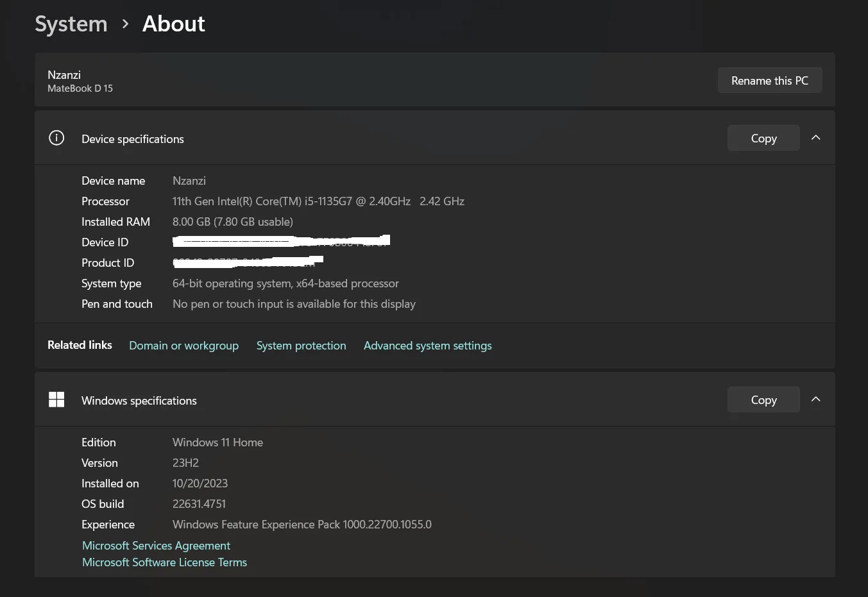Click the Related links label
The width and height of the screenshot is (868, 597).
pyautogui.click(x=80, y=345)
